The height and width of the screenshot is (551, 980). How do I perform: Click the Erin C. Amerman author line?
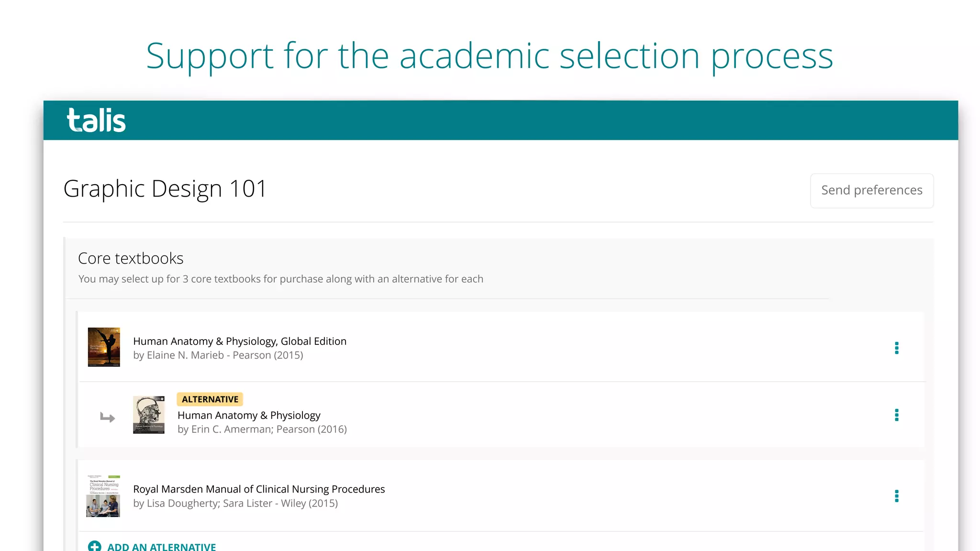tap(262, 429)
